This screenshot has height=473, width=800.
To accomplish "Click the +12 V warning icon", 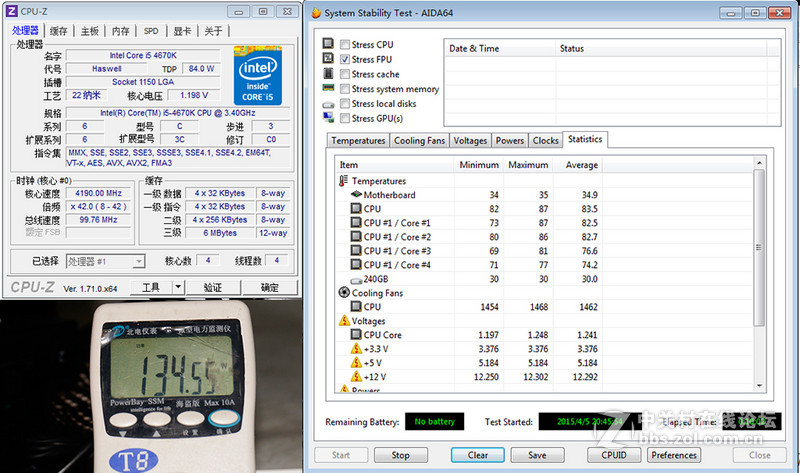I will [x=356, y=377].
